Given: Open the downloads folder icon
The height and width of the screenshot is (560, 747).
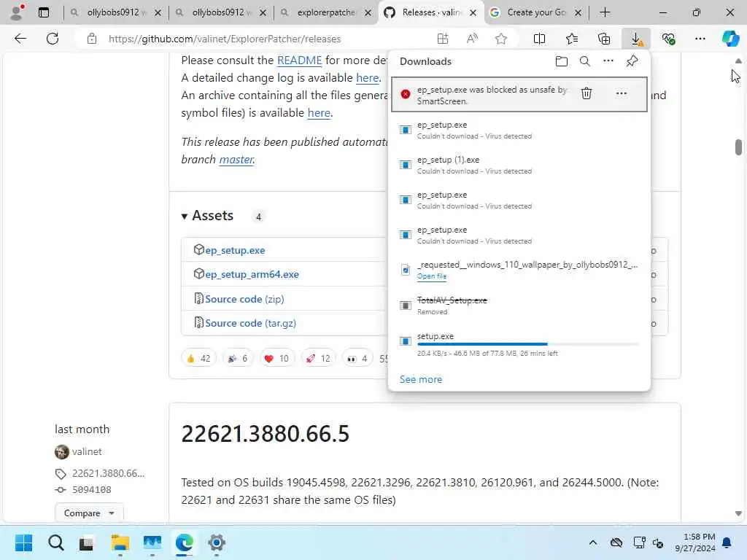Looking at the screenshot, I should (x=561, y=61).
